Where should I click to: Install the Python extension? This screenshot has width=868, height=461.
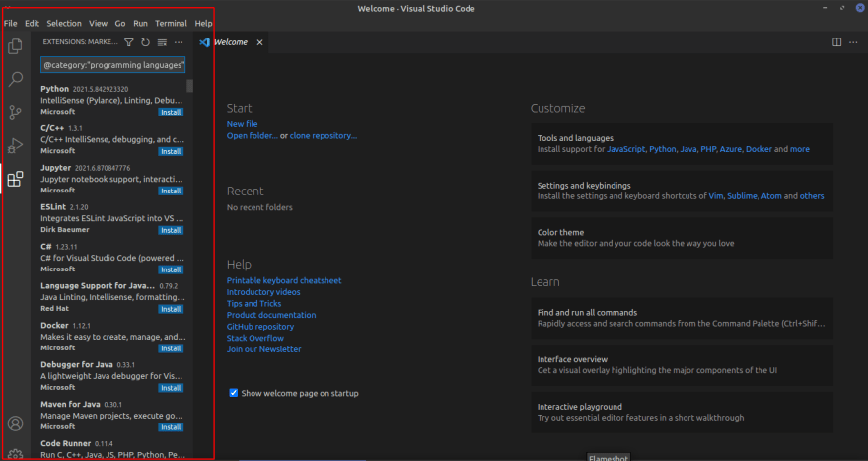[171, 112]
